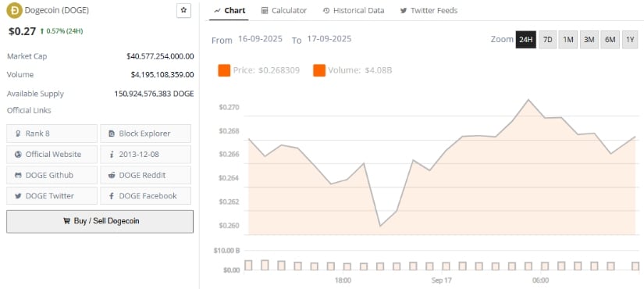Open the DOGE Reddit link
This screenshot has height=289, width=644.
tap(145, 175)
